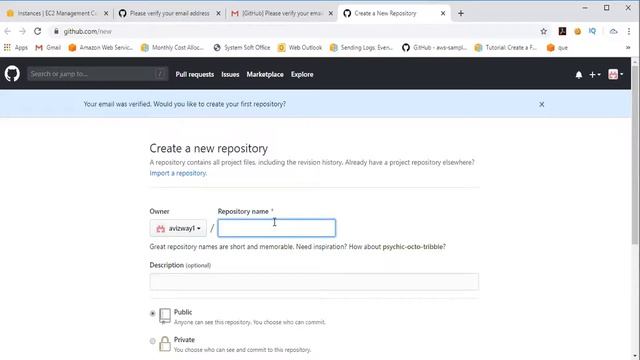Reload the current page
640x360 pixels.
click(x=38, y=31)
